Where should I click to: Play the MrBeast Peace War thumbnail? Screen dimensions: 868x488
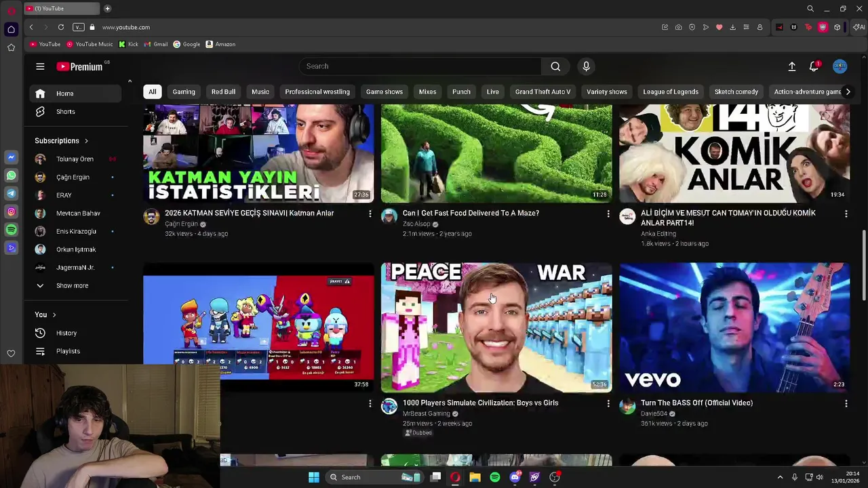pos(496,327)
